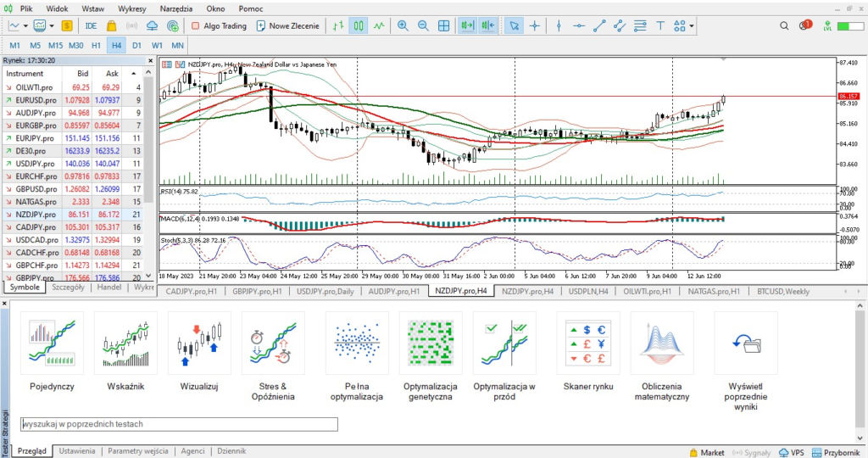Open the chart profiles dropdown arrow

coord(51,25)
